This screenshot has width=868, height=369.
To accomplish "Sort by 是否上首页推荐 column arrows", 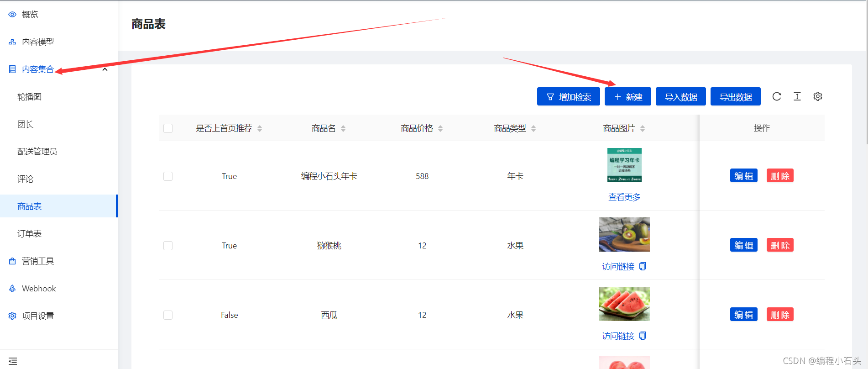I will tap(260, 128).
